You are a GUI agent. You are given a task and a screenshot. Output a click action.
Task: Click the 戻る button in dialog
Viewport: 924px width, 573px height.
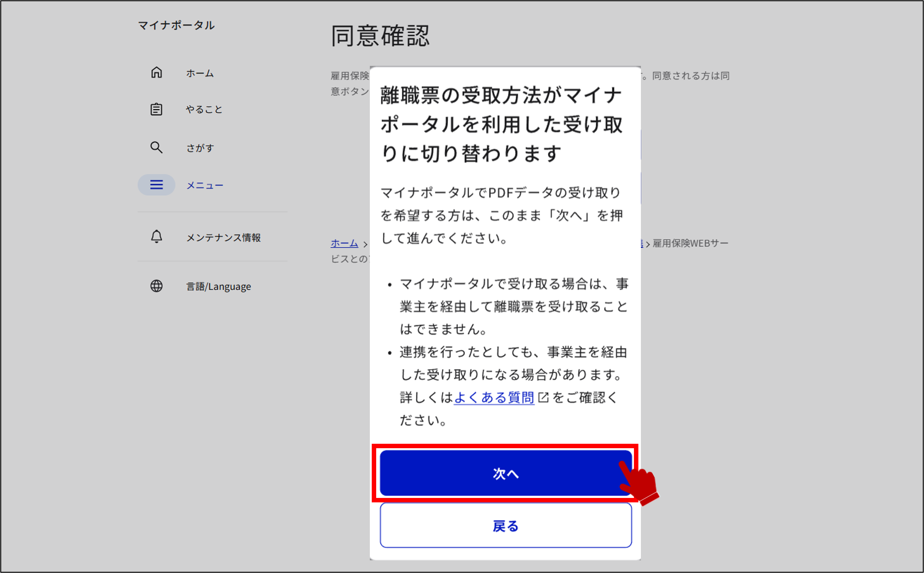click(x=505, y=525)
